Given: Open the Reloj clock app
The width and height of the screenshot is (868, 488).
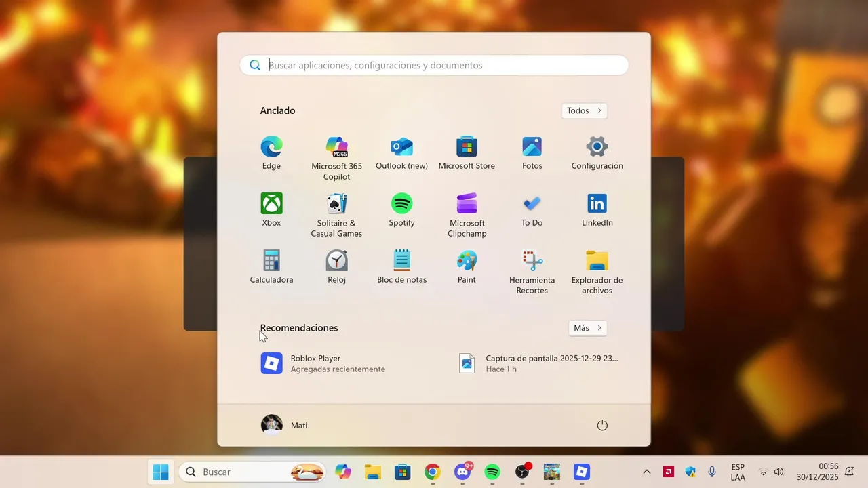Looking at the screenshot, I should [x=336, y=267].
